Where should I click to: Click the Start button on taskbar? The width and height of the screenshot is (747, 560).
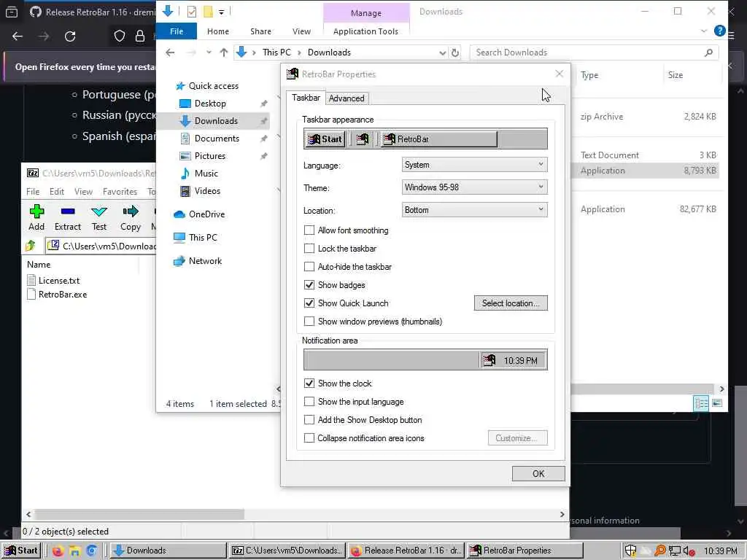(20, 551)
